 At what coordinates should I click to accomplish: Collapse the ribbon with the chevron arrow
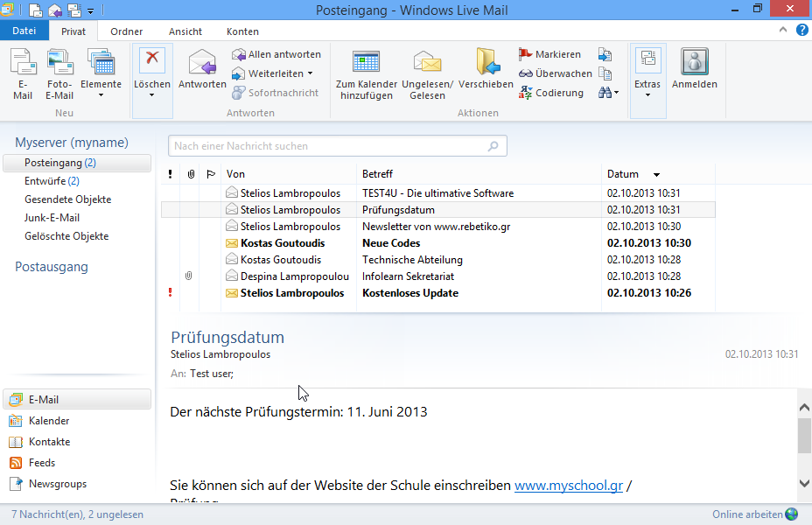[x=782, y=30]
